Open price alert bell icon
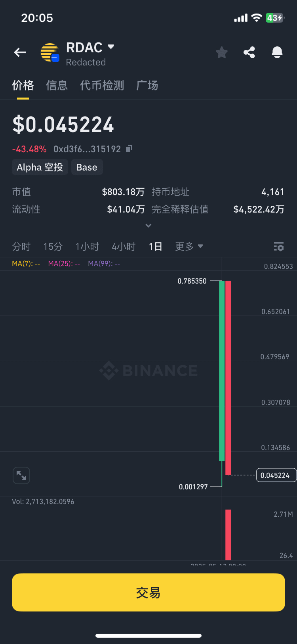 tap(277, 52)
